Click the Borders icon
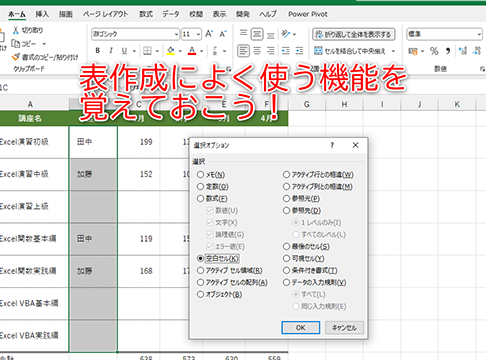486x360 pixels. tap(147, 51)
